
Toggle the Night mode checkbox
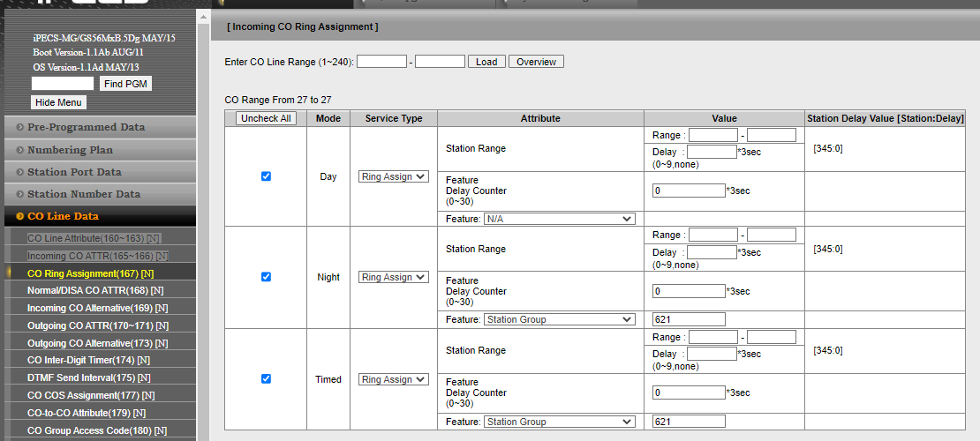click(266, 277)
